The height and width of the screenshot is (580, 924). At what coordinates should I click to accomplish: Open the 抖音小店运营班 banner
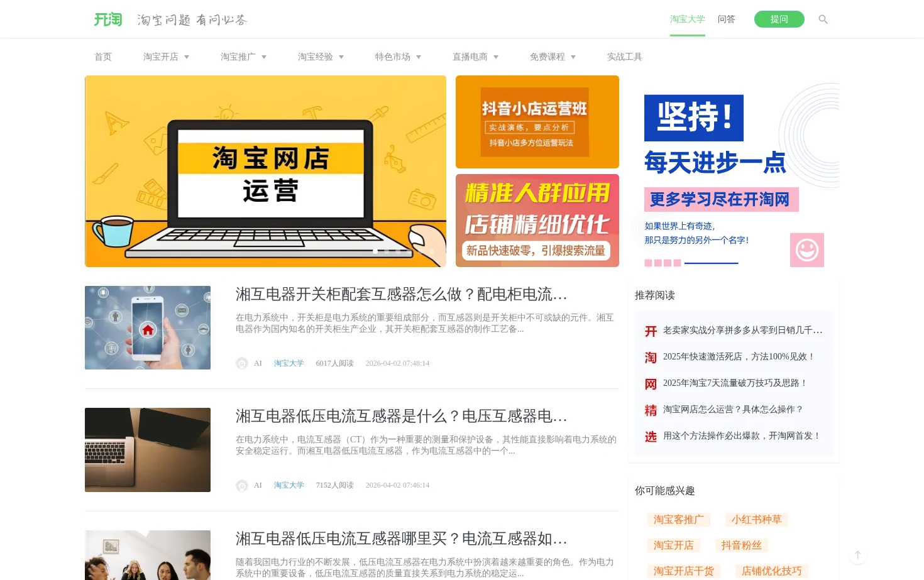coord(537,122)
